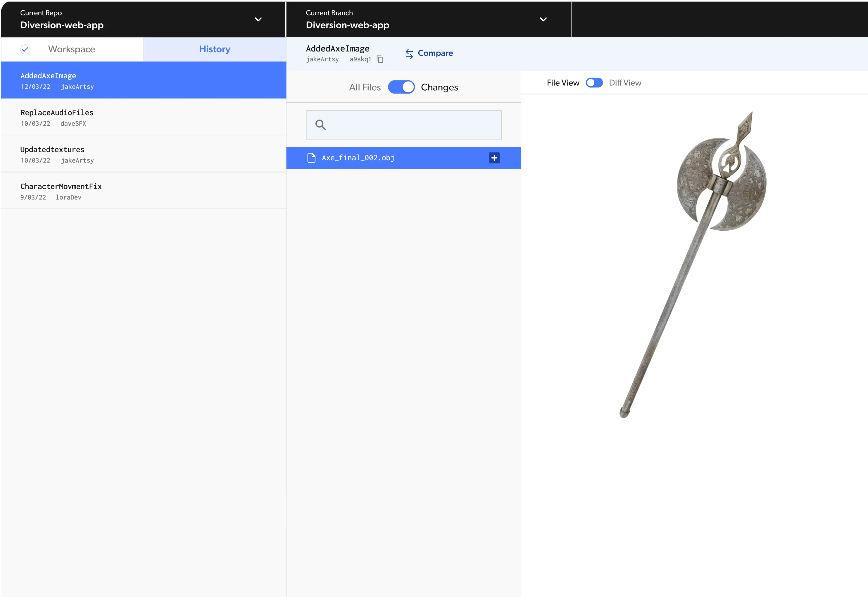Image resolution: width=868 pixels, height=597 pixels.
Task: Toggle File View / Diff View switch
Action: 594,83
